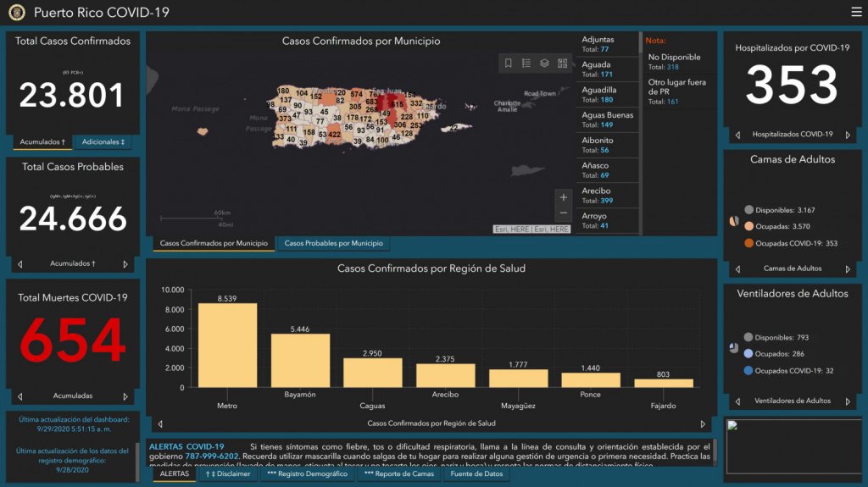Zoom out on the map
The image size is (868, 487).
[564, 213]
